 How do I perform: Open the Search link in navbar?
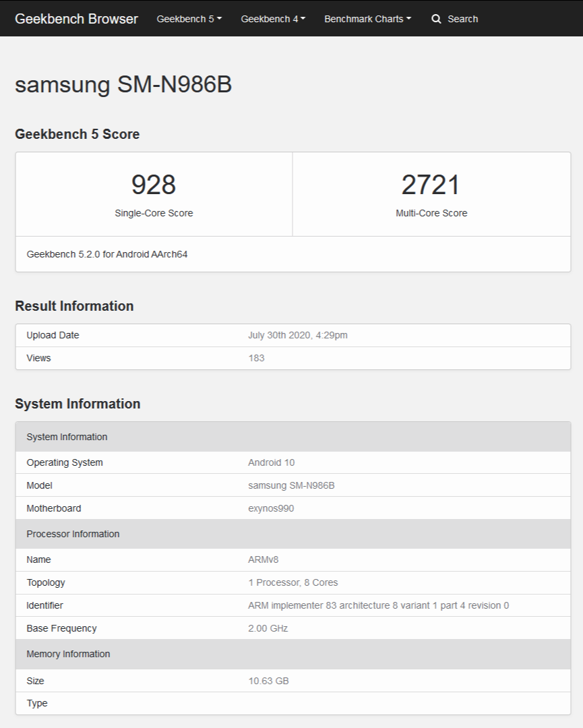[x=463, y=19]
